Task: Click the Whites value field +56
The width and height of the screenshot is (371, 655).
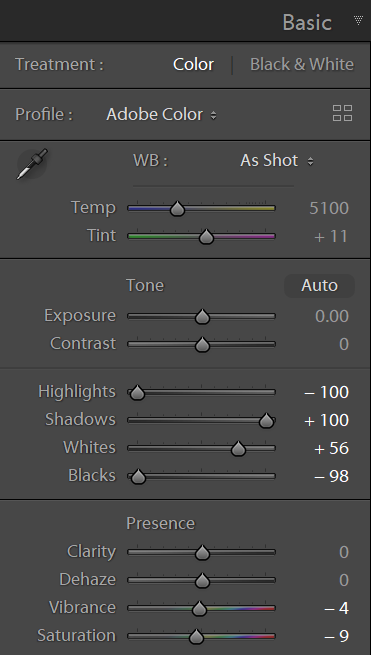Action: coord(331,449)
